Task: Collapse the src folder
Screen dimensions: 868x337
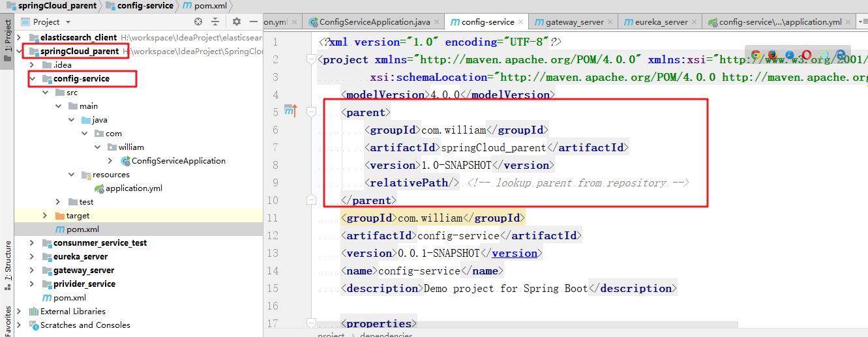Action: 45,92
